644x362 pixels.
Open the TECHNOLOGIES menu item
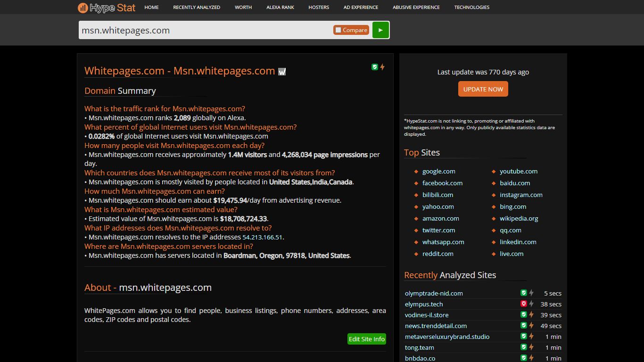[472, 7]
